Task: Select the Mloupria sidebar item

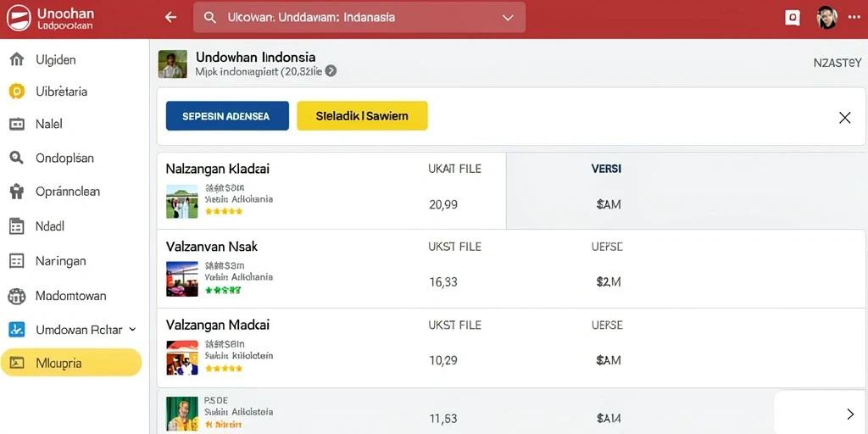Action: click(71, 363)
